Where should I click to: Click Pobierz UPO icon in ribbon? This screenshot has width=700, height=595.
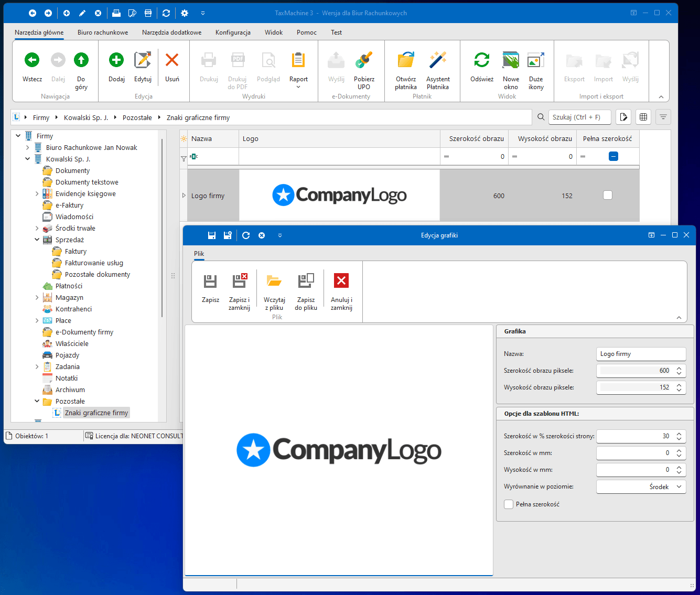(364, 61)
